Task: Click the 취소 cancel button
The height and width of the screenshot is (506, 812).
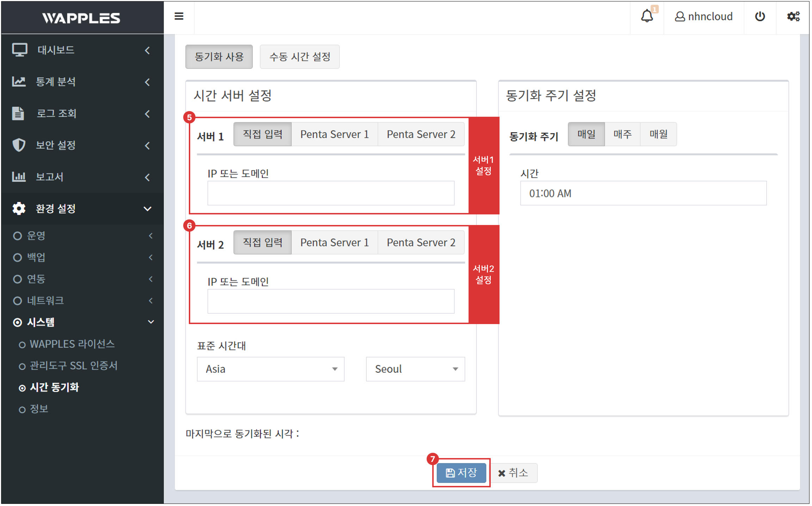Action: [x=513, y=473]
